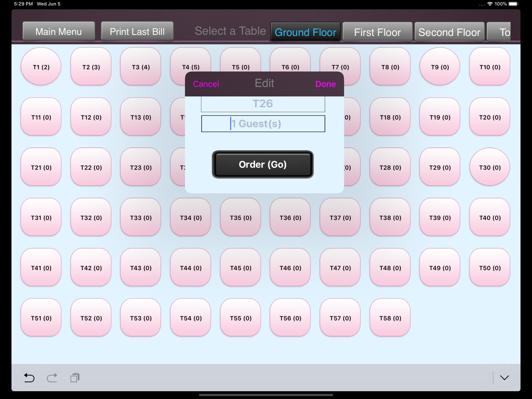The width and height of the screenshot is (532, 399).
Task: Select table T1 (2)
Action: 41,66
